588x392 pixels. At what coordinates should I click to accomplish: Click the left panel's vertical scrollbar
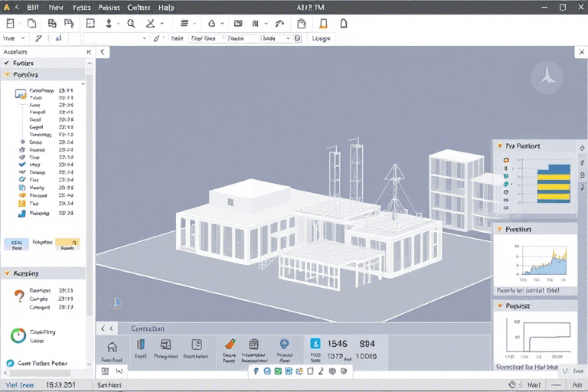[x=90, y=195]
